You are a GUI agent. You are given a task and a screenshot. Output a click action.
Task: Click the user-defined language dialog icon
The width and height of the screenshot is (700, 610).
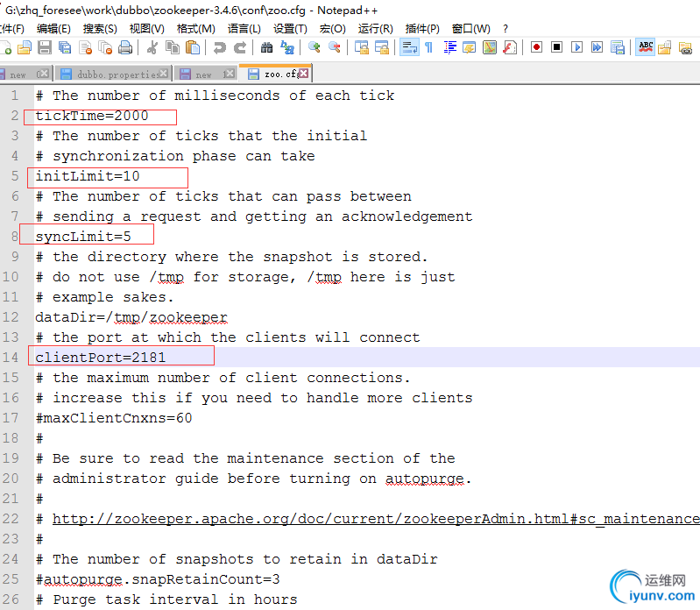(x=470, y=47)
